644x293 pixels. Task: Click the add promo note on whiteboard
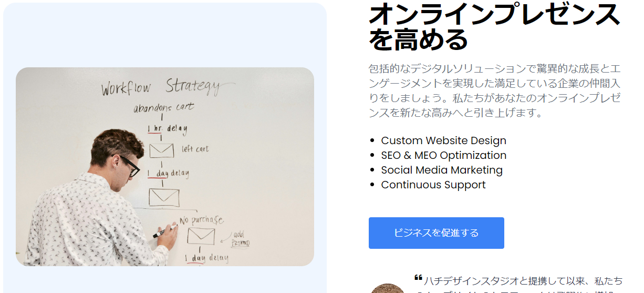click(240, 239)
